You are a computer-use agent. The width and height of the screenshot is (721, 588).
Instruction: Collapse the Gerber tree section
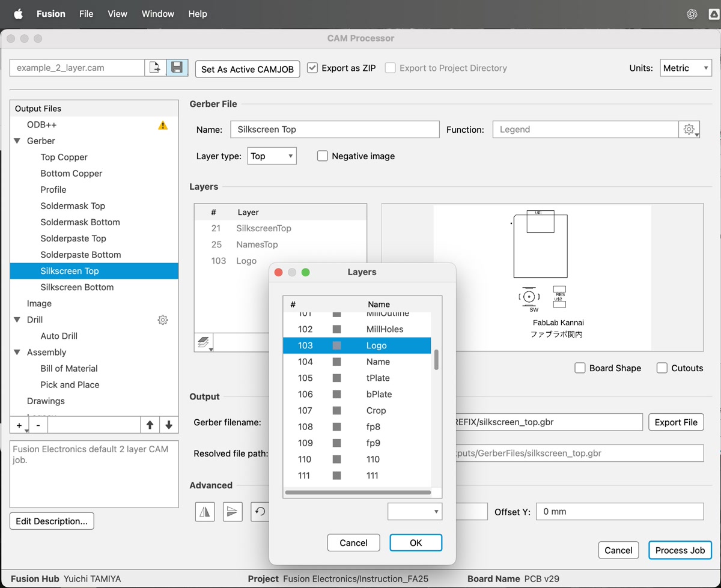pyautogui.click(x=17, y=141)
